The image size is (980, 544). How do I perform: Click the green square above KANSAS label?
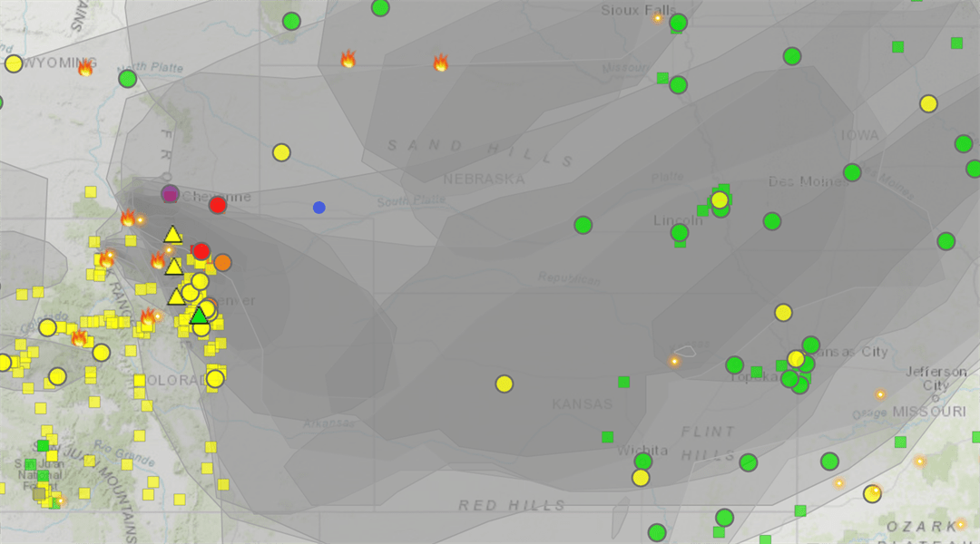coord(623,382)
